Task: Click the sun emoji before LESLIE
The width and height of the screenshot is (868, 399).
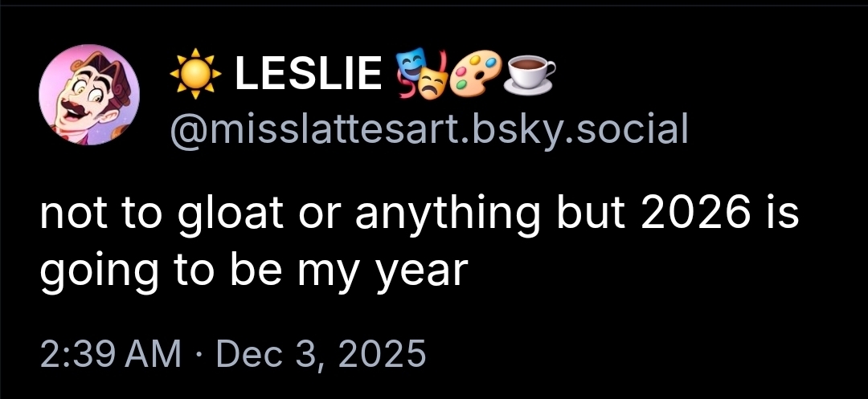Action: pos(195,75)
